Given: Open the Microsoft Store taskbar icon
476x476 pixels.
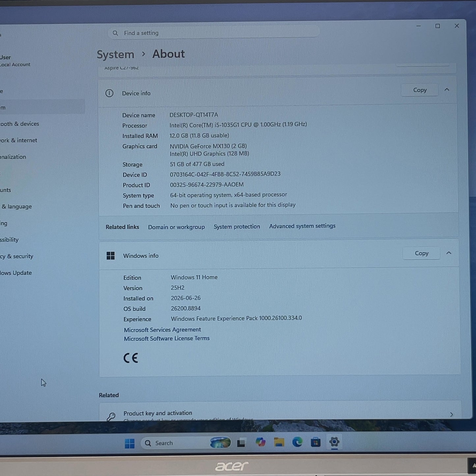Looking at the screenshot, I should (316, 442).
